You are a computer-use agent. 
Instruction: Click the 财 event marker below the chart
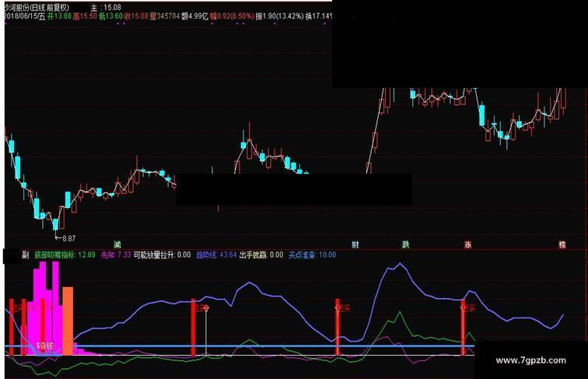click(x=355, y=244)
